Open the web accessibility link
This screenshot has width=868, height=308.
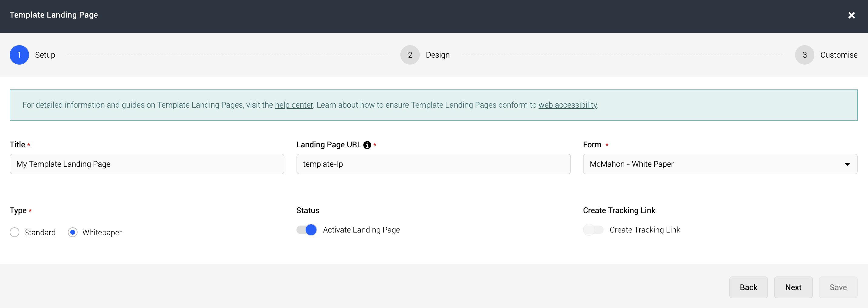[568, 105]
